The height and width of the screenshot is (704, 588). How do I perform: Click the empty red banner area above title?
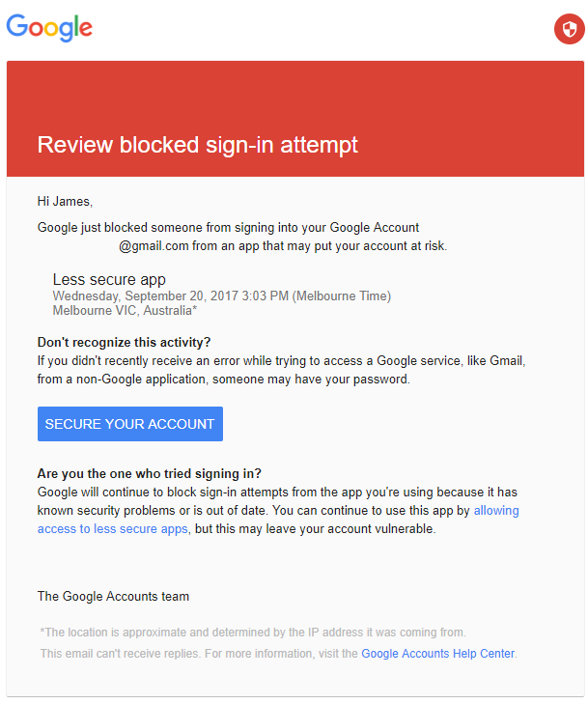point(294,95)
